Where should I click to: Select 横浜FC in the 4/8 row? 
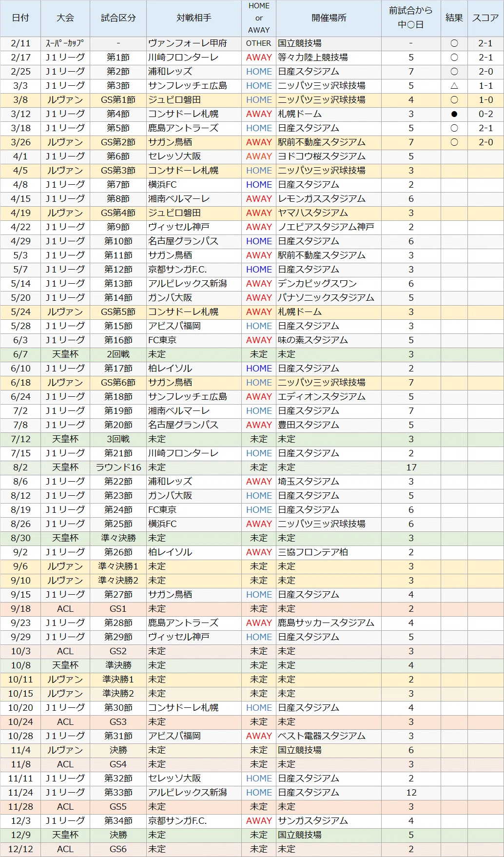(x=194, y=185)
